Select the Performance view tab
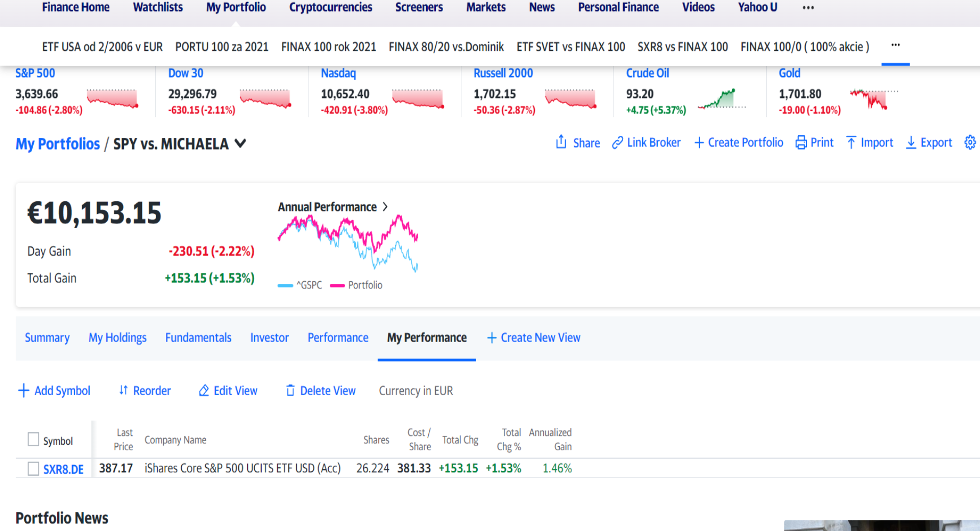 coord(338,338)
